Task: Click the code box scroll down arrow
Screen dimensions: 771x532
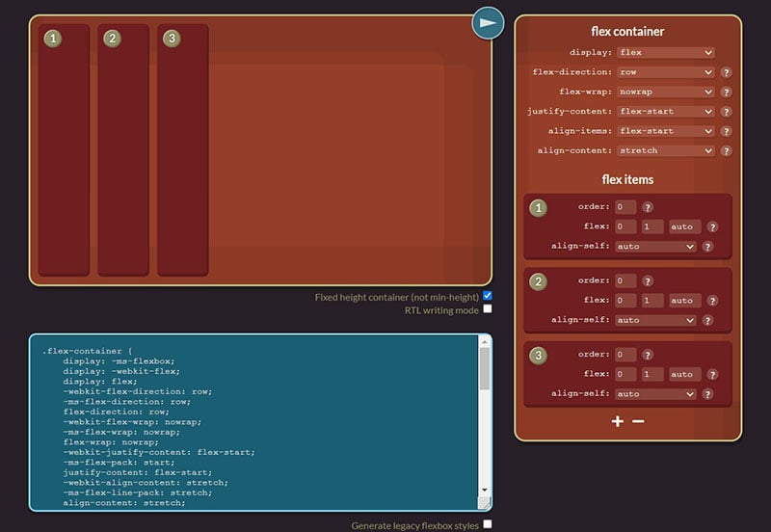Action: coord(485,490)
